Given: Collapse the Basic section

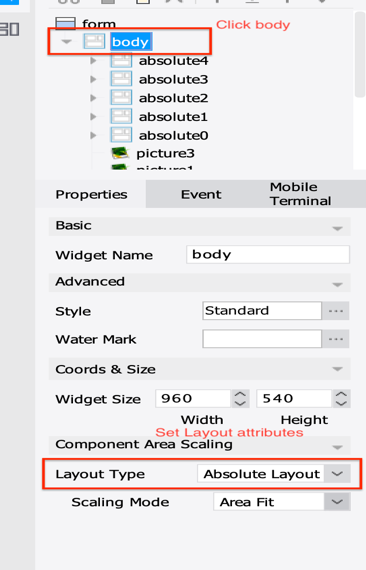Looking at the screenshot, I should point(337,228).
